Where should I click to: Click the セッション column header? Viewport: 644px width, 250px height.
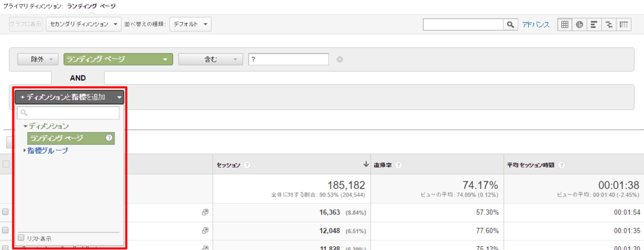[x=228, y=165]
